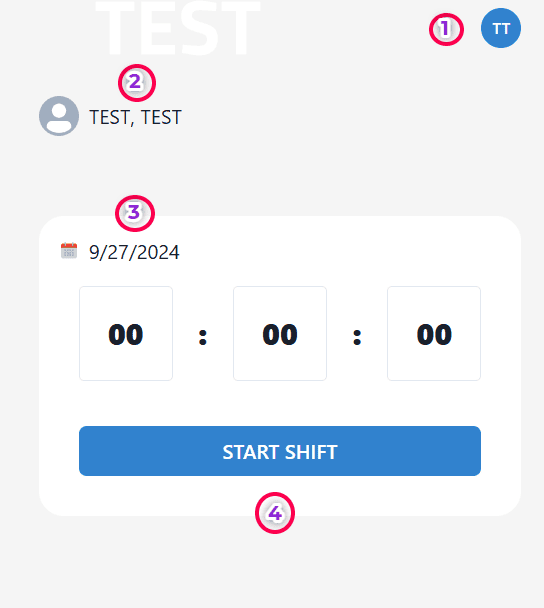The width and height of the screenshot is (544, 608).
Task: Click the gray user profile picture icon
Action: coord(59,116)
